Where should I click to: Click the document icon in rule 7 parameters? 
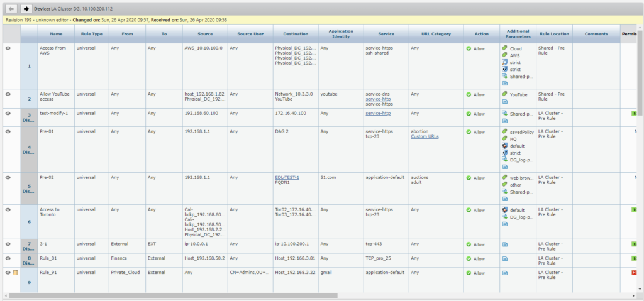[x=504, y=244]
